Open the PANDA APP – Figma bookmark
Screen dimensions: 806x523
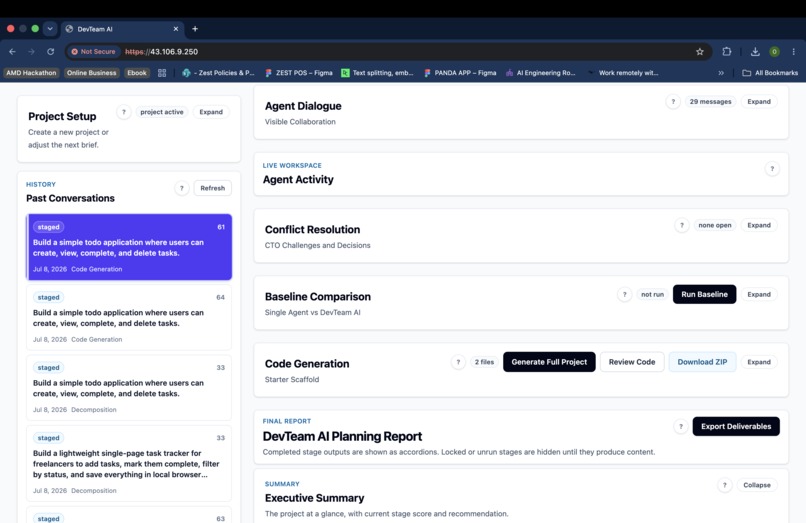(x=460, y=73)
